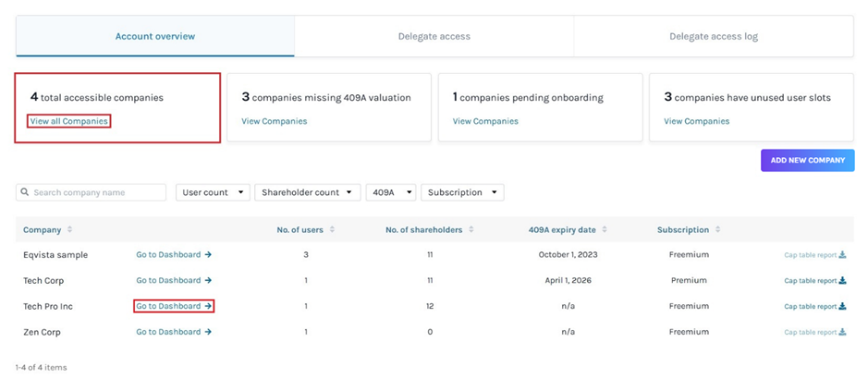Sort by No. of users column

[x=332, y=230]
